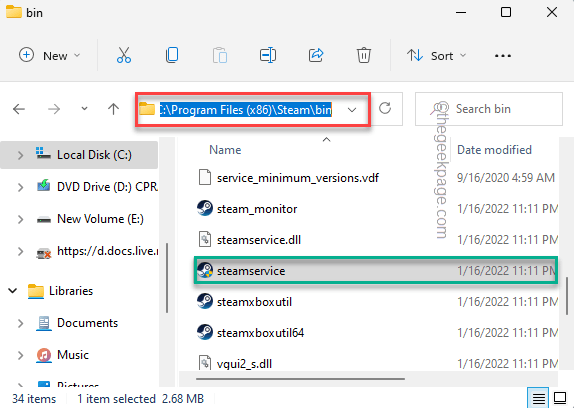Image resolution: width=574 pixels, height=408 pixels.
Task: Navigate back with the left arrow
Action: (19, 109)
